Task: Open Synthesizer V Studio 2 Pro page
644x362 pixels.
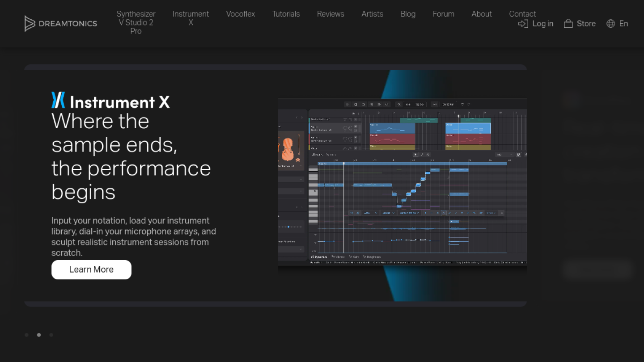Action: [136, 22]
